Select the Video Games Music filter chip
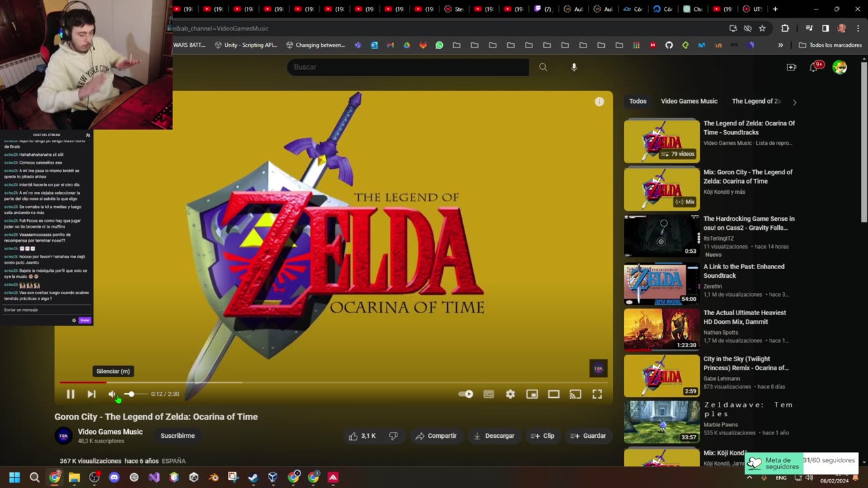This screenshot has height=488, width=868. coord(689,101)
